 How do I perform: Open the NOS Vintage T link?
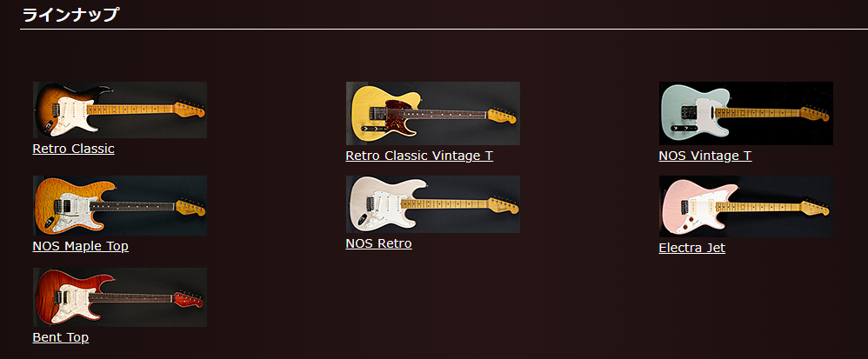[705, 156]
